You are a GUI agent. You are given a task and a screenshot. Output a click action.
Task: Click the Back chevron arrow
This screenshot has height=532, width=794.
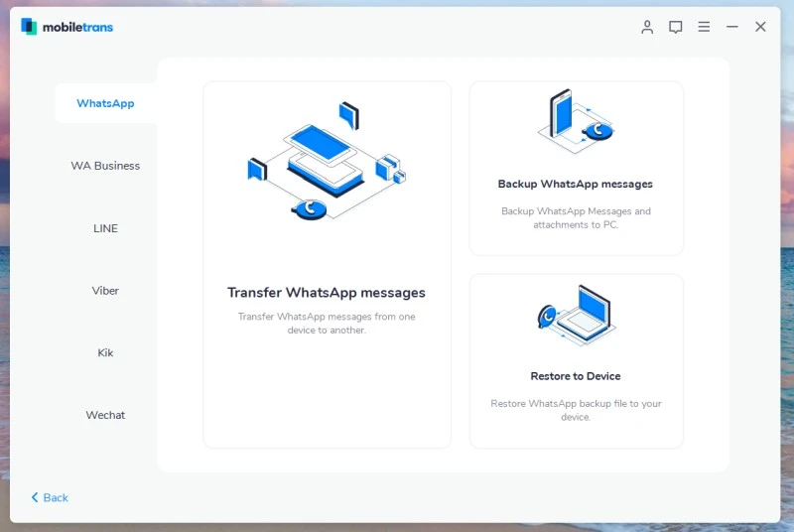pyautogui.click(x=35, y=497)
